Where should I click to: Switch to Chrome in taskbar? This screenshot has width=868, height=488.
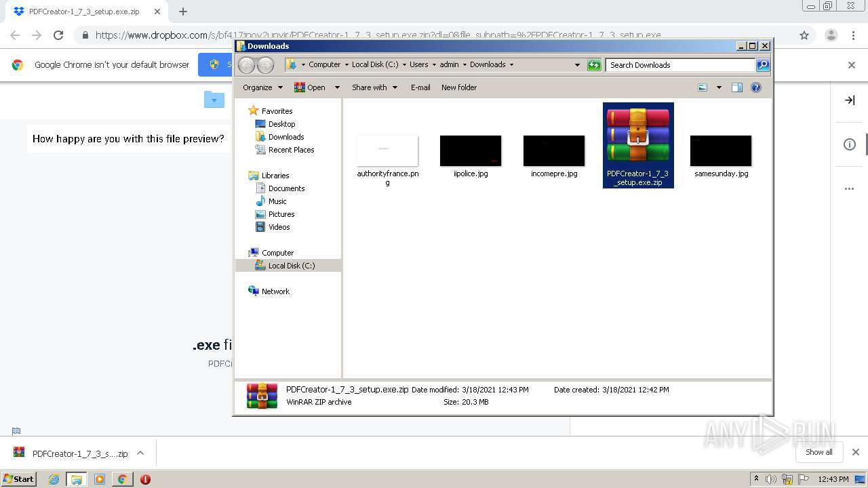(x=122, y=479)
